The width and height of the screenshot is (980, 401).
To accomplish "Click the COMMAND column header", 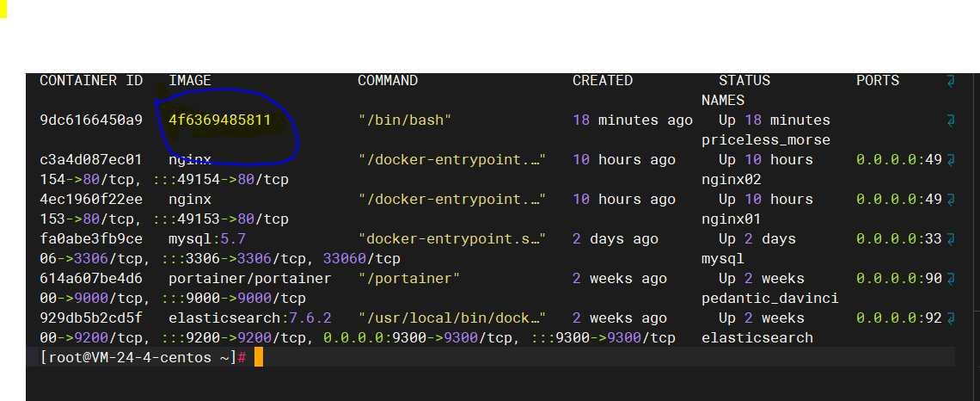I will point(388,81).
